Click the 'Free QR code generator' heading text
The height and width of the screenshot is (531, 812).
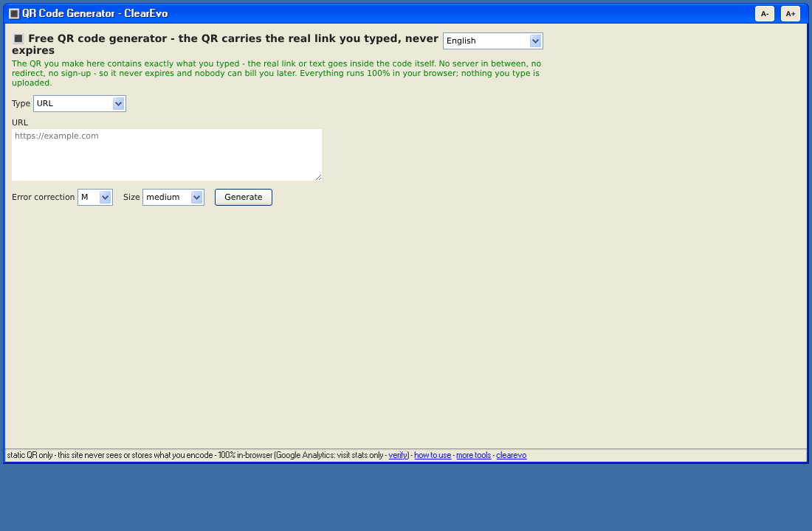(x=225, y=44)
